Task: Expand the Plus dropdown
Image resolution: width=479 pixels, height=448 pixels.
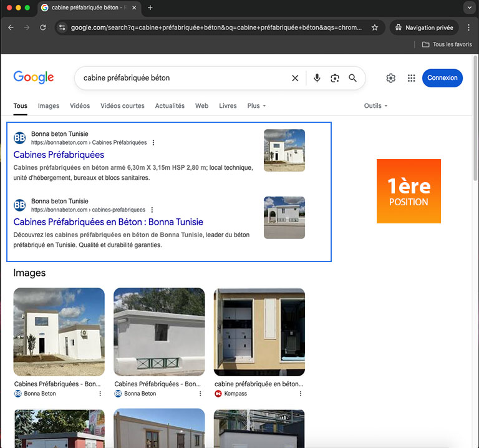Action: [x=256, y=105]
